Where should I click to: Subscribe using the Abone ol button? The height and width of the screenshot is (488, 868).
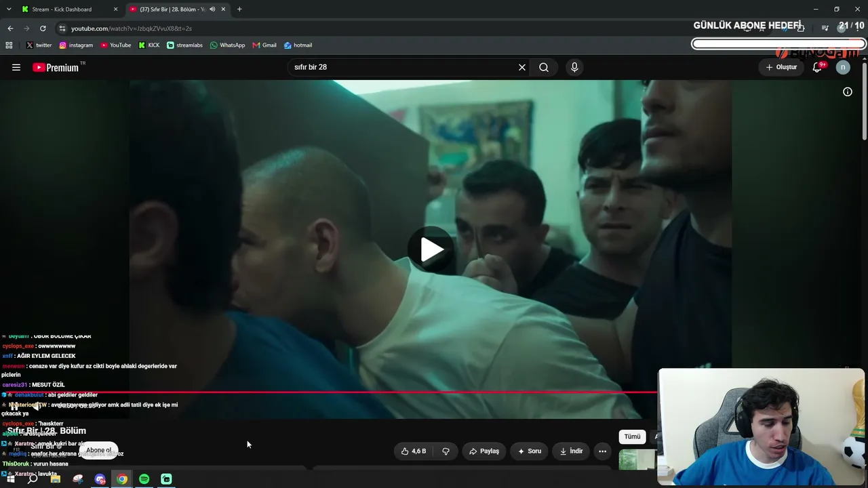98,450
